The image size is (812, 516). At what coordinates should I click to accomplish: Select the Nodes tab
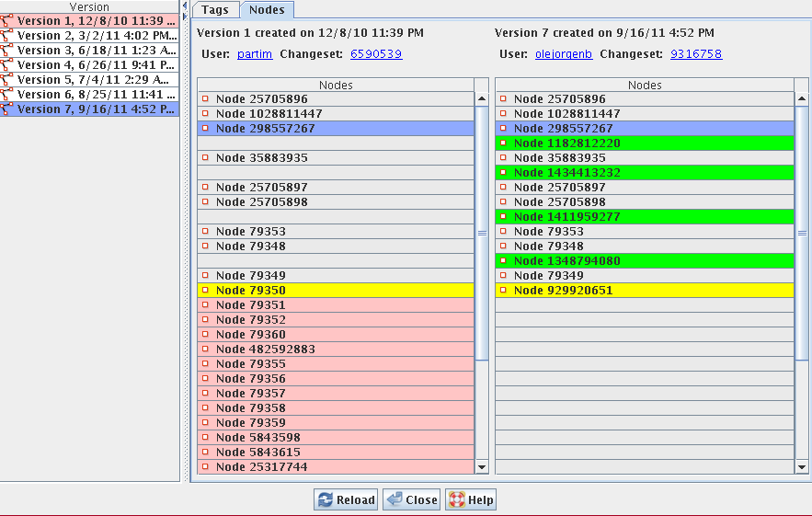click(268, 10)
